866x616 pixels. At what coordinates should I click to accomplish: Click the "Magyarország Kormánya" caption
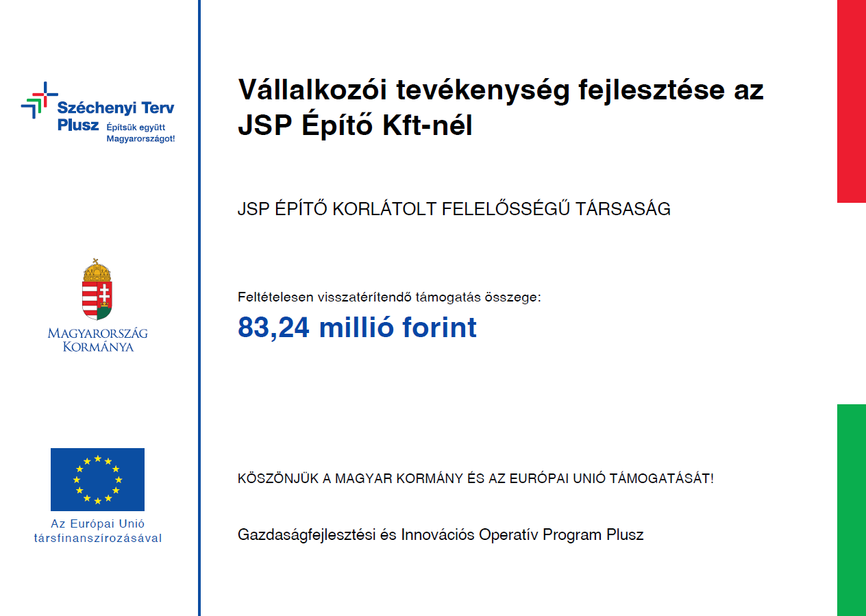pyautogui.click(x=97, y=340)
